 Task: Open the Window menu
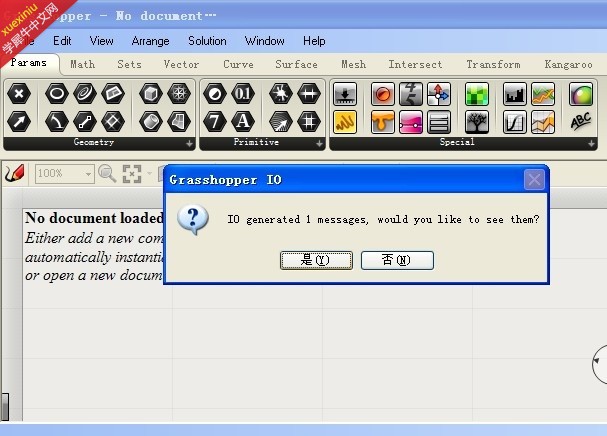(x=264, y=41)
